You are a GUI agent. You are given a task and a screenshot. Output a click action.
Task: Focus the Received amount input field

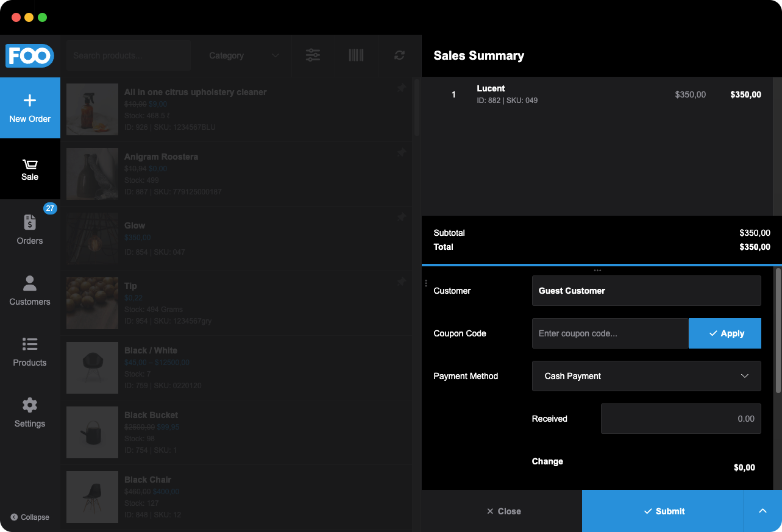(680, 419)
